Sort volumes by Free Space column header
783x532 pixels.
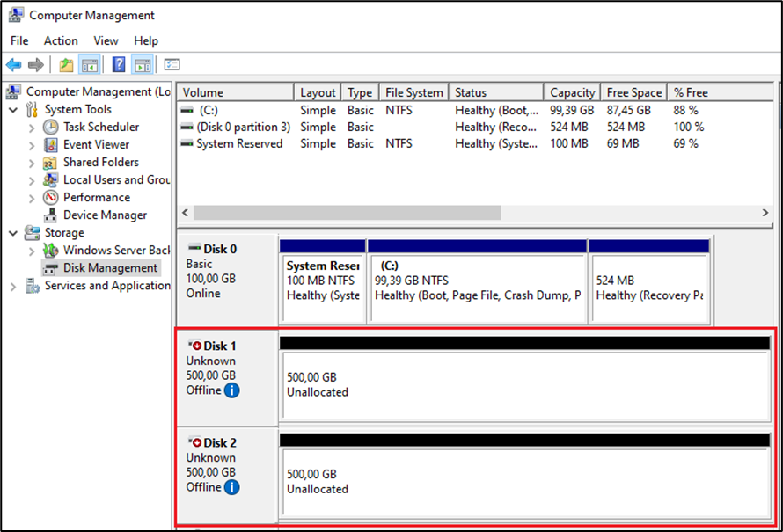click(633, 92)
